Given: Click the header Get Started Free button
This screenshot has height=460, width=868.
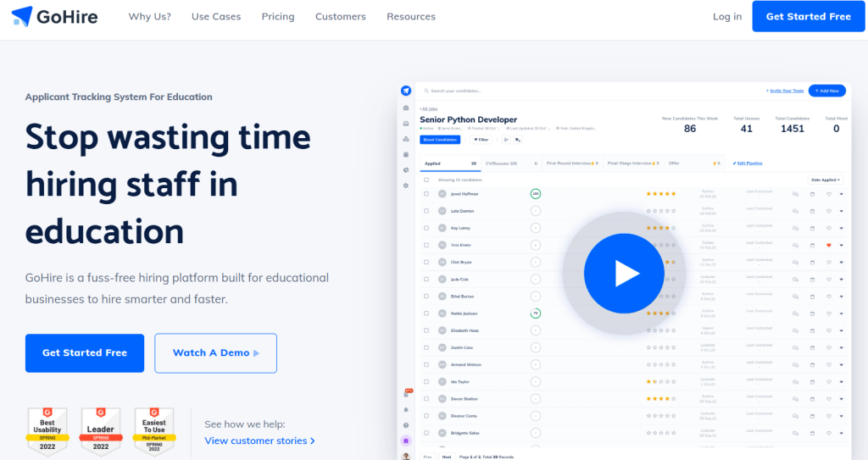Looking at the screenshot, I should pos(808,17).
